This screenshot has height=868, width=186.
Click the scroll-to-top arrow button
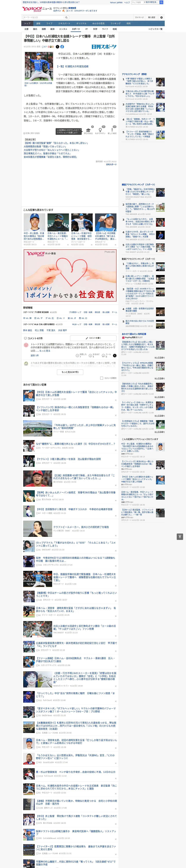point(180,536)
